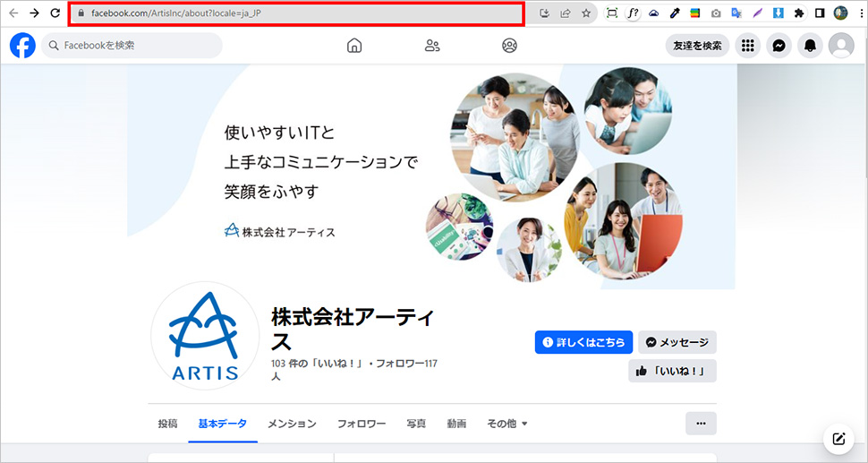Screen dimensions: 868x463
Task: Open Chrome's three-dot menu
Action: click(x=862, y=13)
